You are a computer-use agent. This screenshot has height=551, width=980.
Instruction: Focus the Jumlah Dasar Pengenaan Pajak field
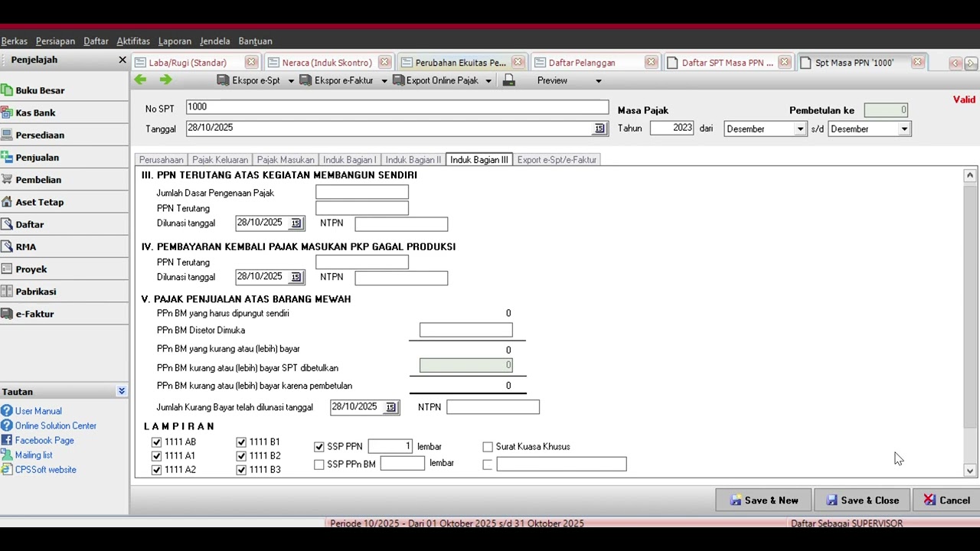point(362,192)
